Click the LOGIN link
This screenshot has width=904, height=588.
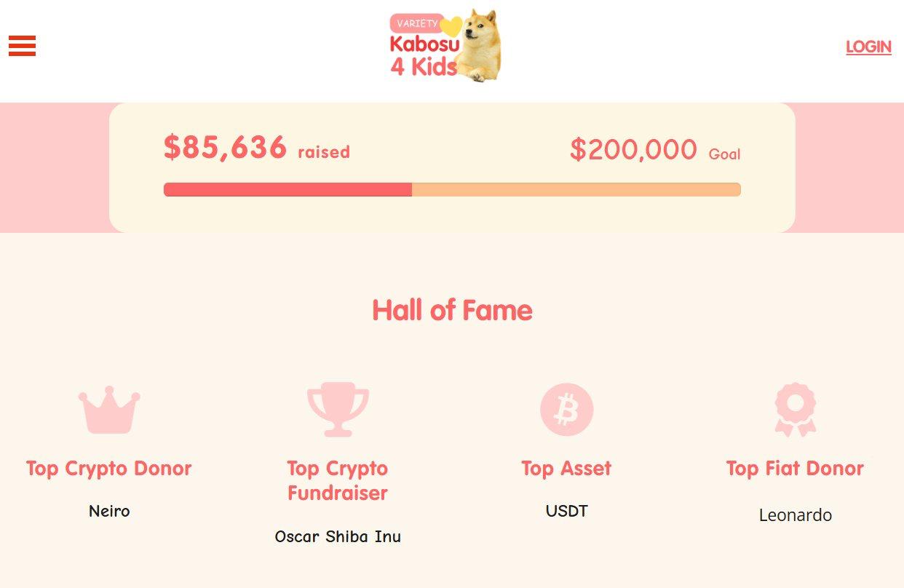pos(868,47)
